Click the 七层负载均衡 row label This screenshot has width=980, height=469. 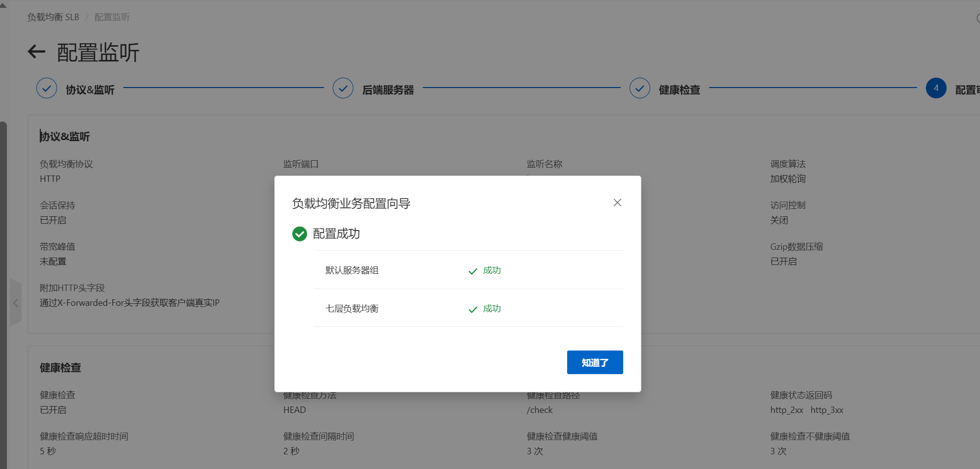click(x=352, y=309)
